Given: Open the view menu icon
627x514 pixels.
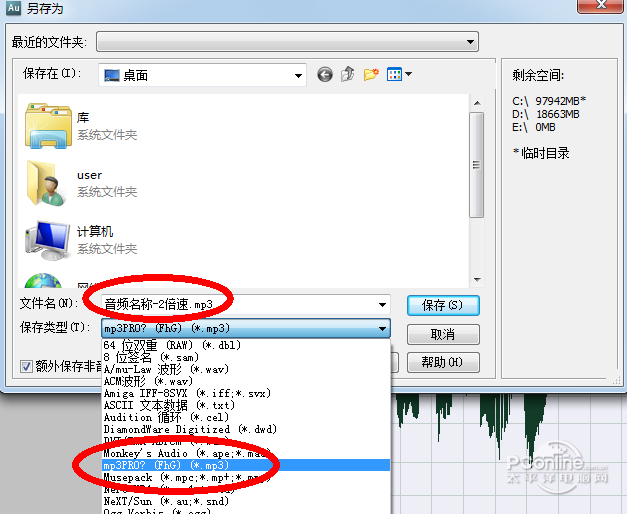Looking at the screenshot, I should [399, 74].
